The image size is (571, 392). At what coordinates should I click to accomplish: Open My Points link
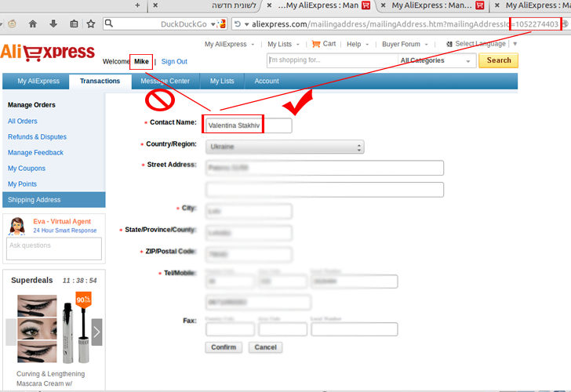[22, 184]
